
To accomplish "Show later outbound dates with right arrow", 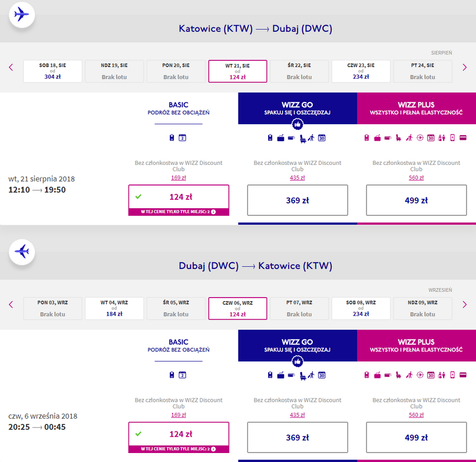I will (464, 67).
